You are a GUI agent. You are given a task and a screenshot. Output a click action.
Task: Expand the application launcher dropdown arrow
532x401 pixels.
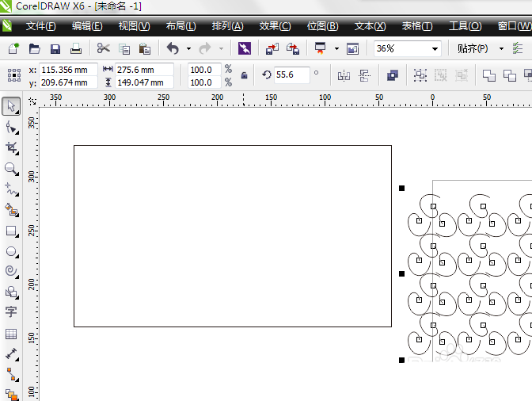(336, 49)
